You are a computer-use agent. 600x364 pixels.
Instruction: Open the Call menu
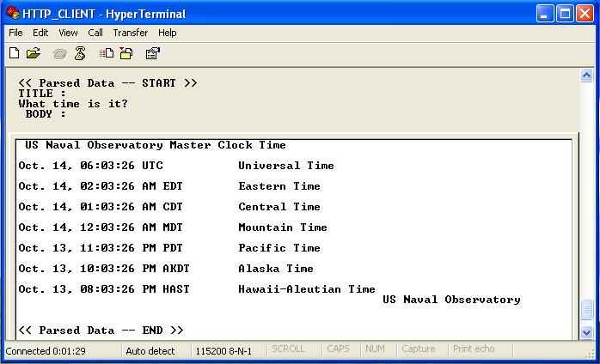click(95, 33)
